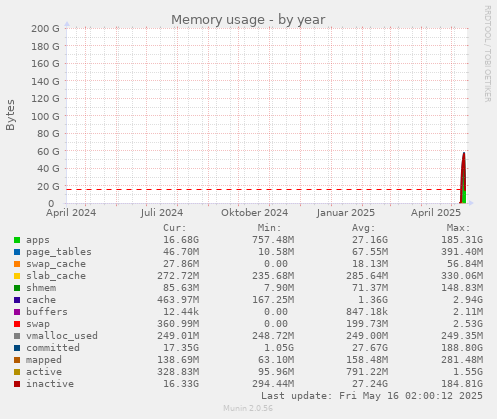Click page_tables max value 391.40M
The width and height of the screenshot is (497, 419).
pos(462,252)
